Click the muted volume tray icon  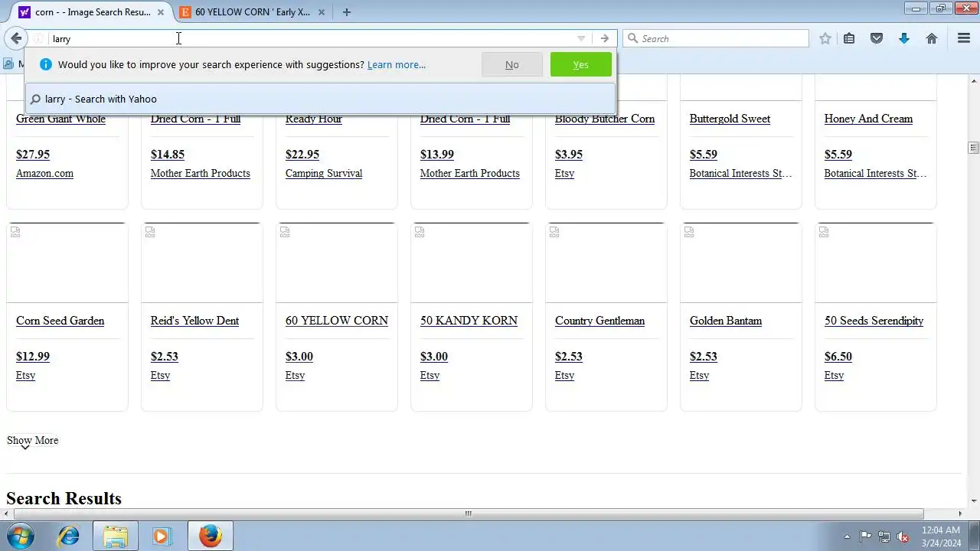coord(903,536)
